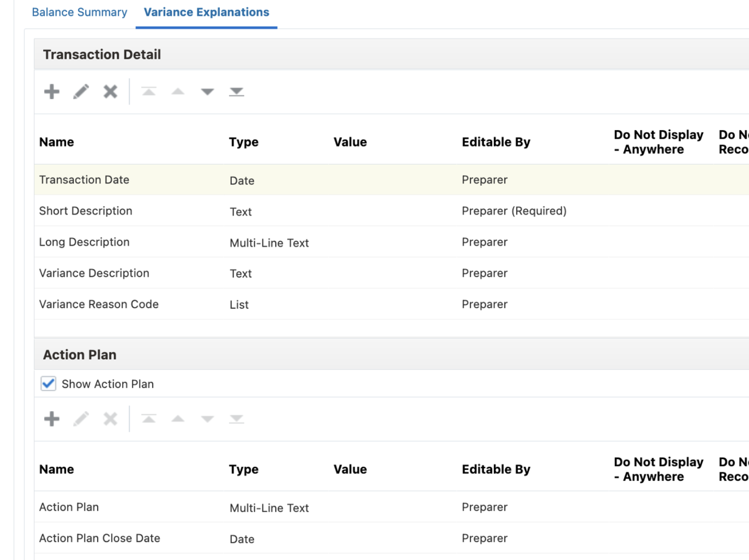The width and height of the screenshot is (749, 560).
Task: Move Transaction Detail row to bottom
Action: click(x=237, y=91)
